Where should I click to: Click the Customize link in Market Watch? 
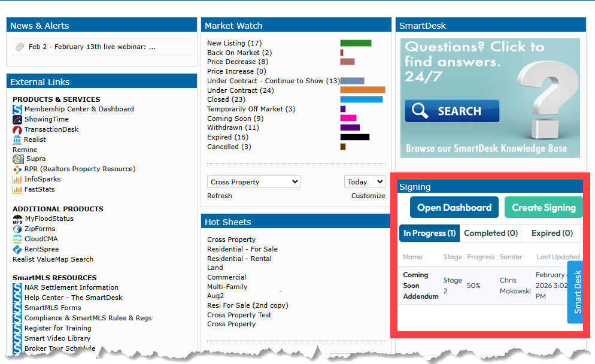tap(368, 196)
